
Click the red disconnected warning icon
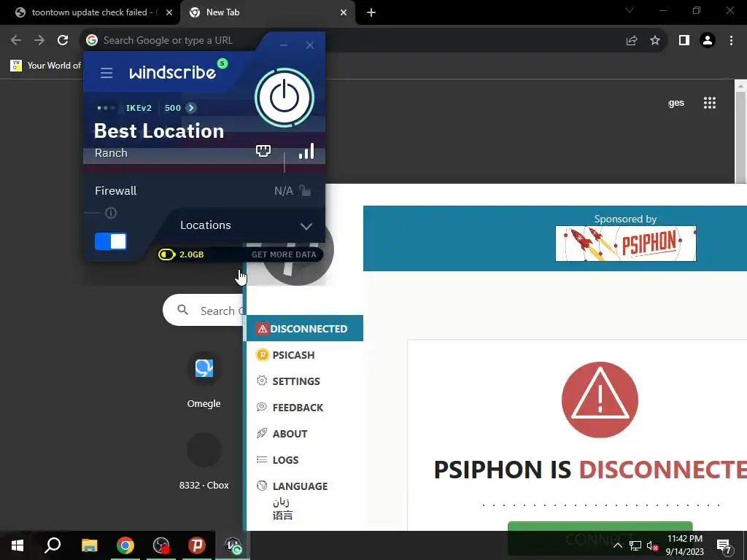(x=600, y=400)
